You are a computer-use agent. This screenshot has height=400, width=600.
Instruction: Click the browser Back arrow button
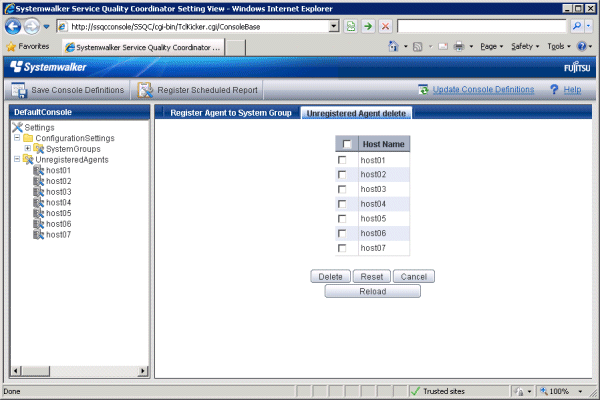pos(13,26)
